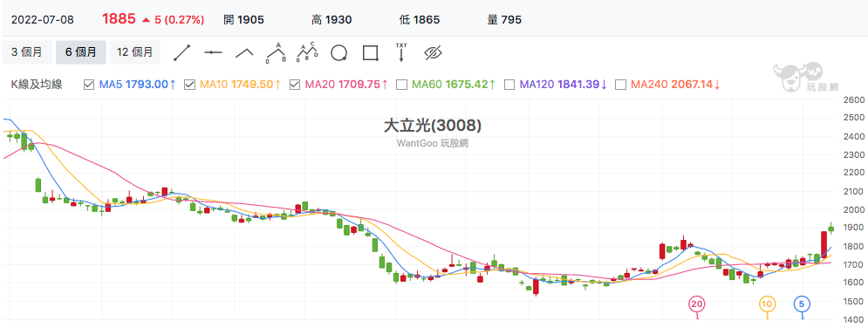Click the closing price 1885
This screenshot has width=868, height=328.
pos(119,19)
